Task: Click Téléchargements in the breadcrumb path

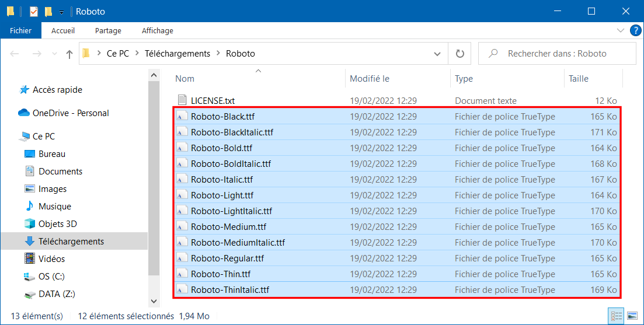Action: [177, 53]
